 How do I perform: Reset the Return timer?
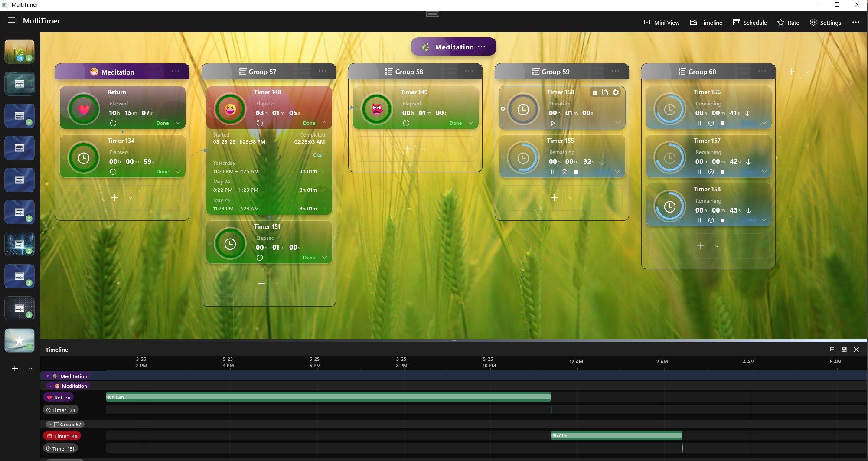[x=113, y=123]
